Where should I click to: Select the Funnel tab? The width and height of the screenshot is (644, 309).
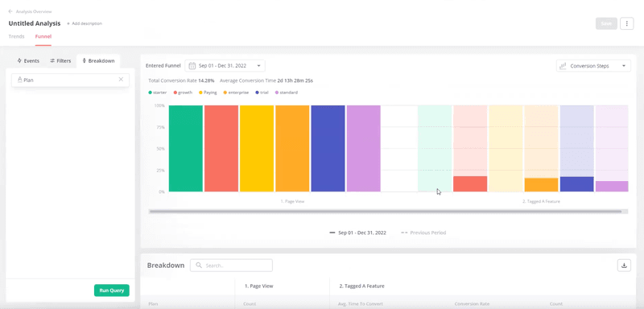coord(43,36)
